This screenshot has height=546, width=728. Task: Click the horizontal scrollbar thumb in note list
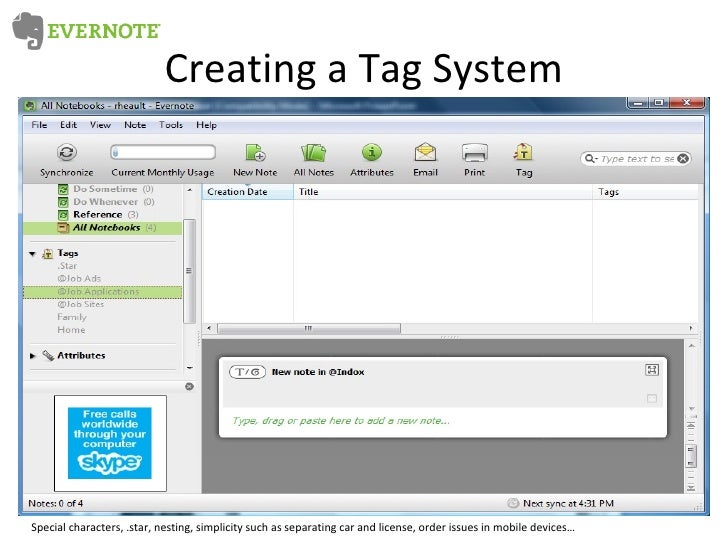click(x=309, y=329)
